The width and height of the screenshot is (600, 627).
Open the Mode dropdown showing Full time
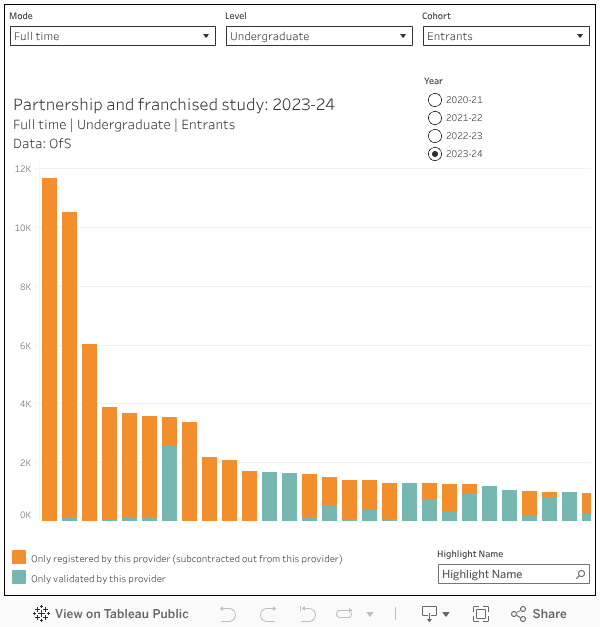(112, 36)
